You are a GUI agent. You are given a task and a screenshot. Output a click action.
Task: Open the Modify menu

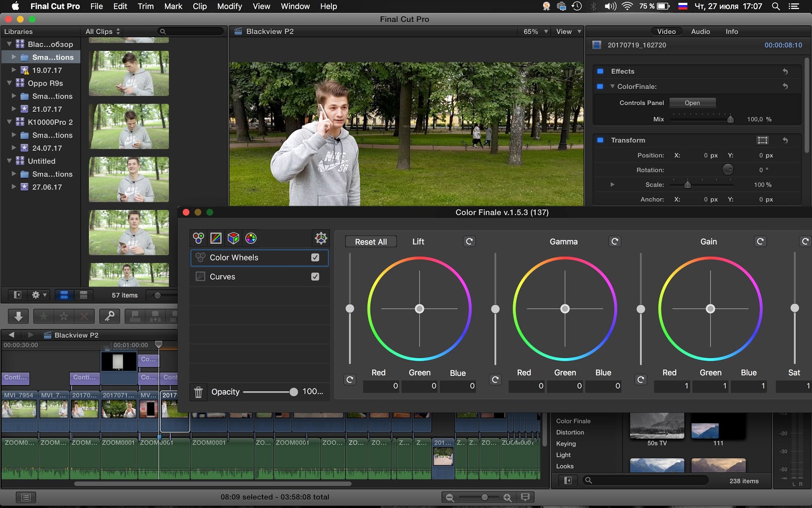tap(229, 6)
